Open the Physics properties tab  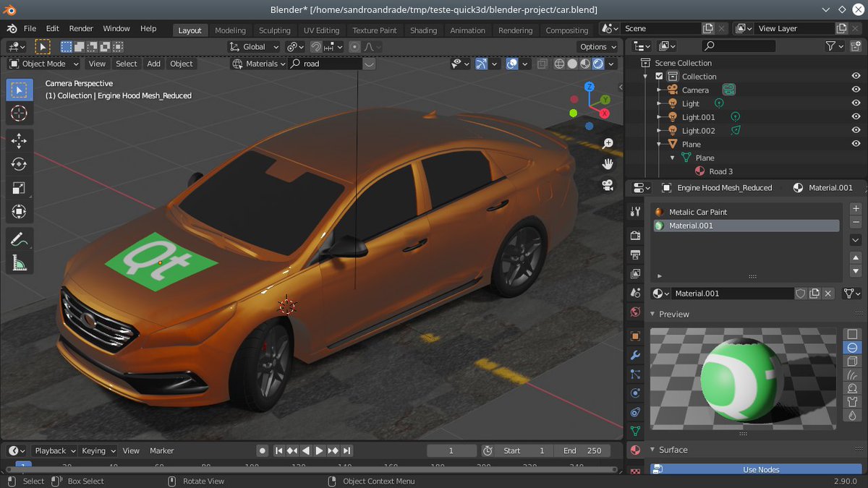635,393
